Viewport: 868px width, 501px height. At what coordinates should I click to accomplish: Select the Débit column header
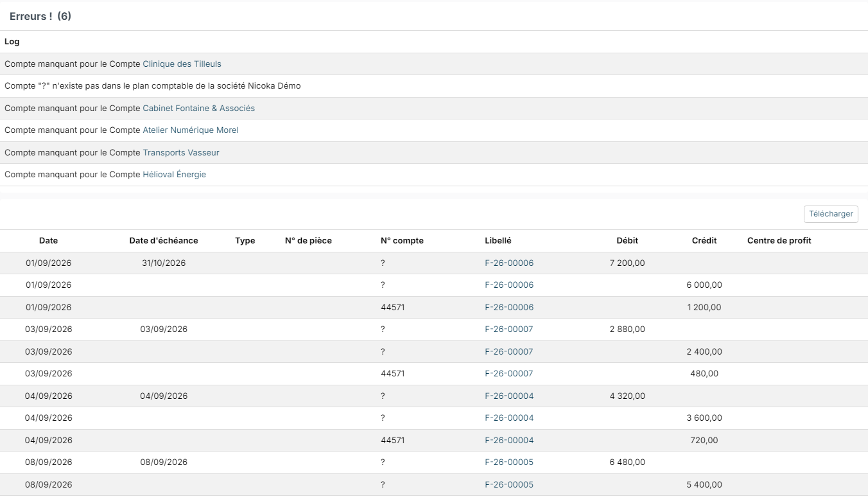627,240
